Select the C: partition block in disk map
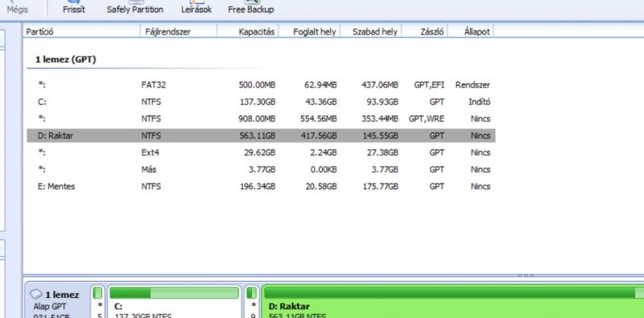This screenshot has width=644, height=318. (x=174, y=302)
